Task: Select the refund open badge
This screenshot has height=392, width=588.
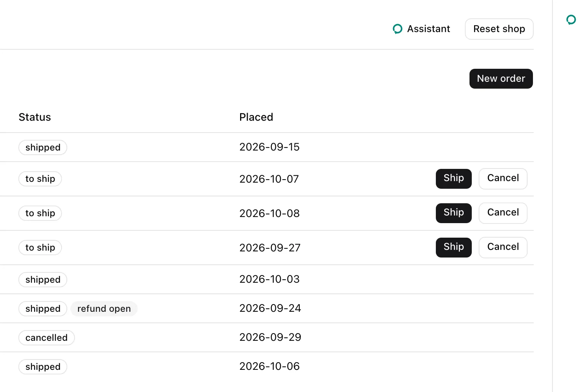Action: [104, 309]
